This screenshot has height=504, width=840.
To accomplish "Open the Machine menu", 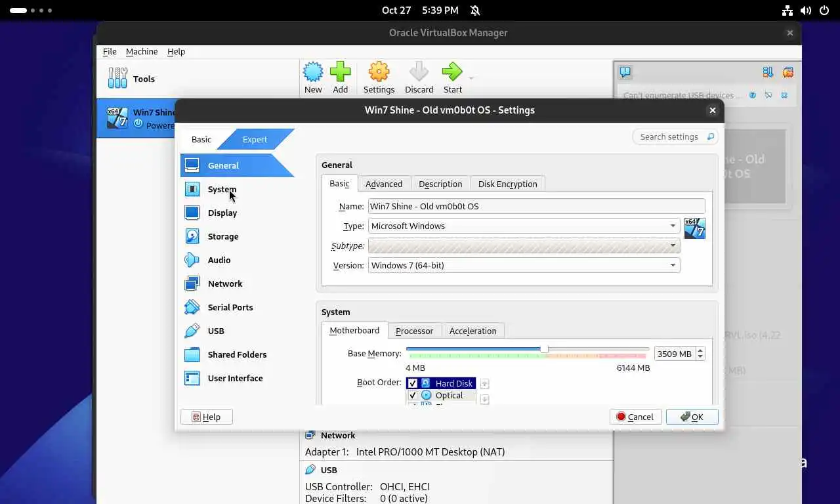I will pyautogui.click(x=142, y=51).
